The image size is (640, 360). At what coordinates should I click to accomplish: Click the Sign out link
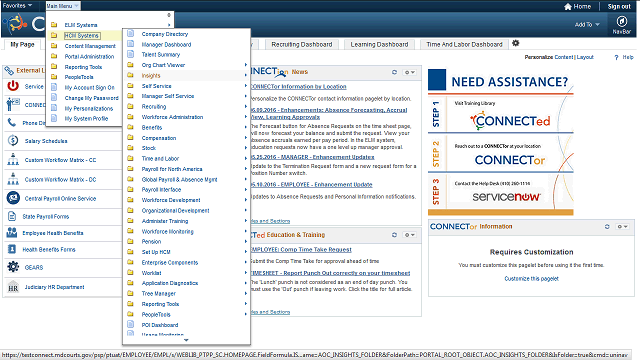coord(619,7)
